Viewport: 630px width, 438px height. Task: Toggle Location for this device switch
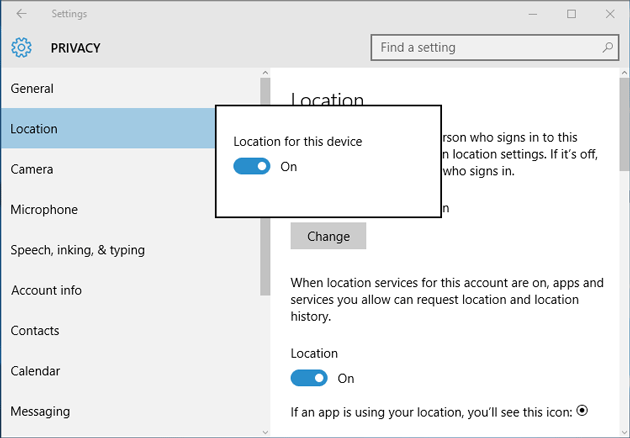tap(252, 167)
